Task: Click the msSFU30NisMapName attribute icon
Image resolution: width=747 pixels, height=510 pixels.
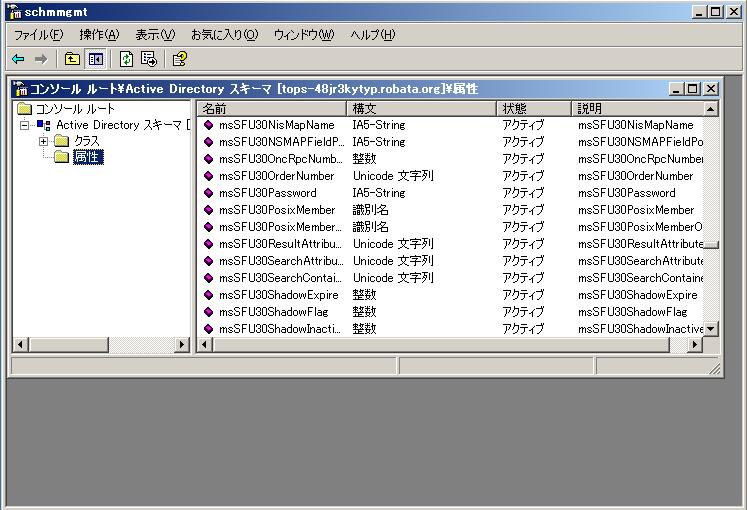Action: click(208, 125)
